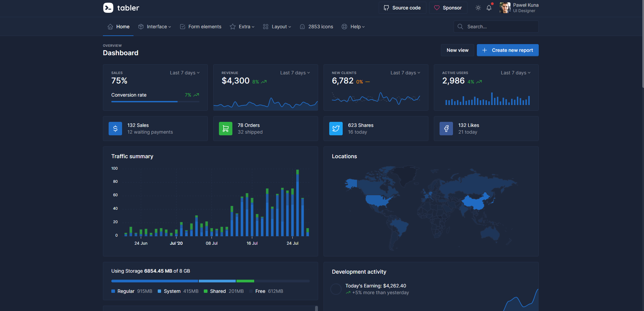
Task: Click the tallest bar in Traffic summary
Action: coord(298,203)
